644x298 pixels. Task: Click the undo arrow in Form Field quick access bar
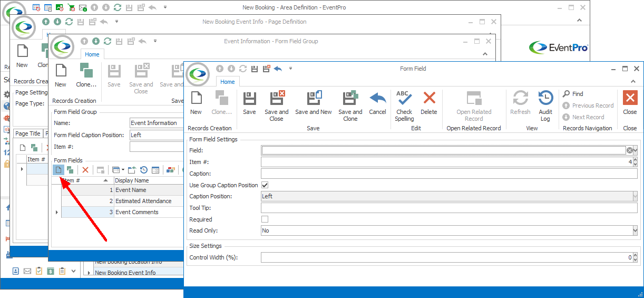[x=278, y=69]
